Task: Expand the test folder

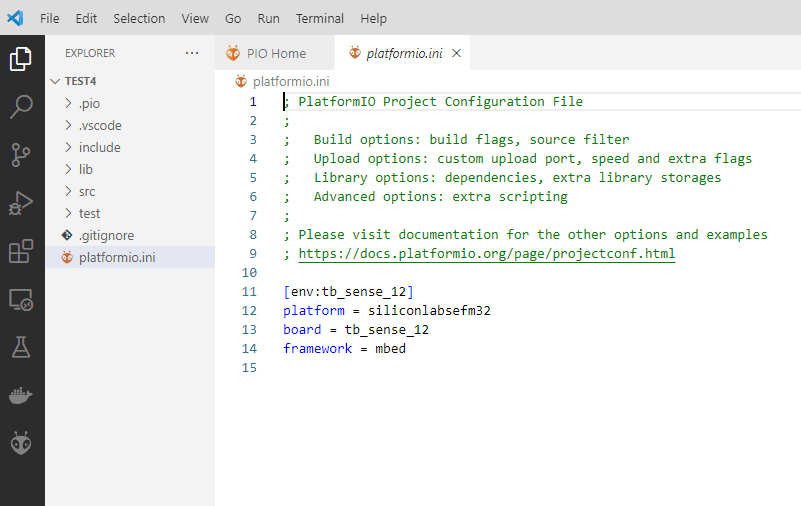Action: click(68, 213)
